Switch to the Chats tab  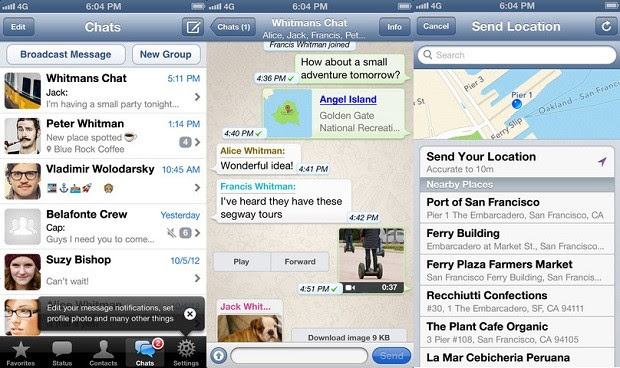click(x=145, y=353)
